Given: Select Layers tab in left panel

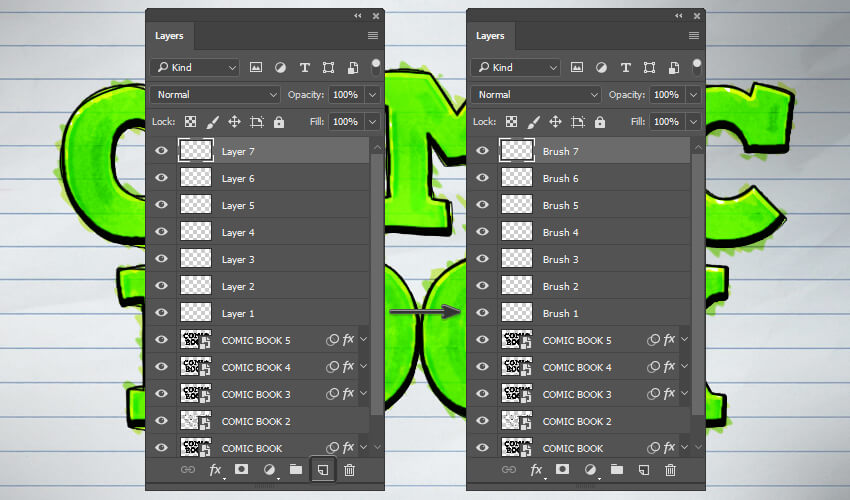Looking at the screenshot, I should [x=170, y=36].
